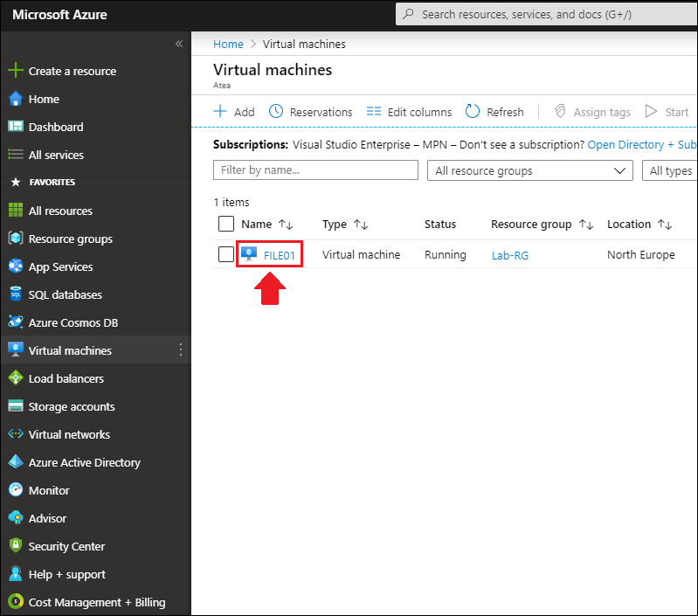Click the Azure Active Directory pyramid icon
698x616 pixels.
pos(16,462)
